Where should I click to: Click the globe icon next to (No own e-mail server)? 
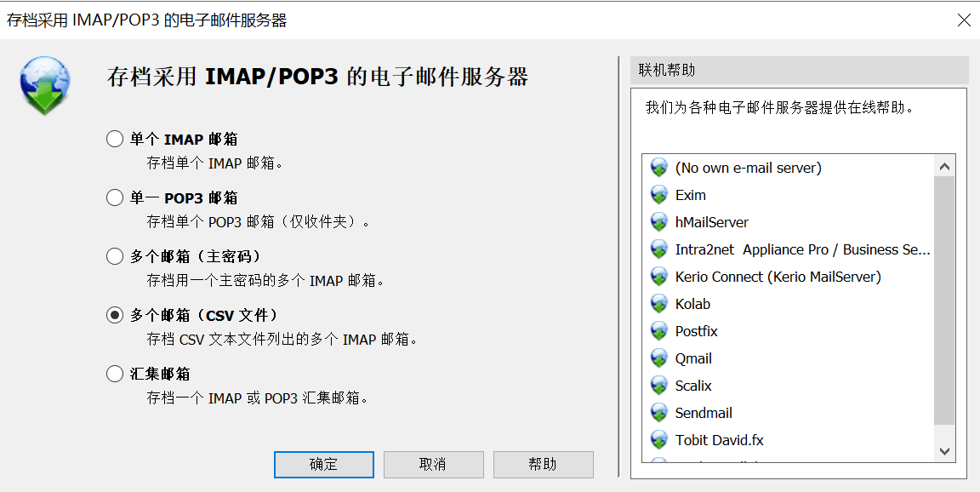[x=658, y=168]
